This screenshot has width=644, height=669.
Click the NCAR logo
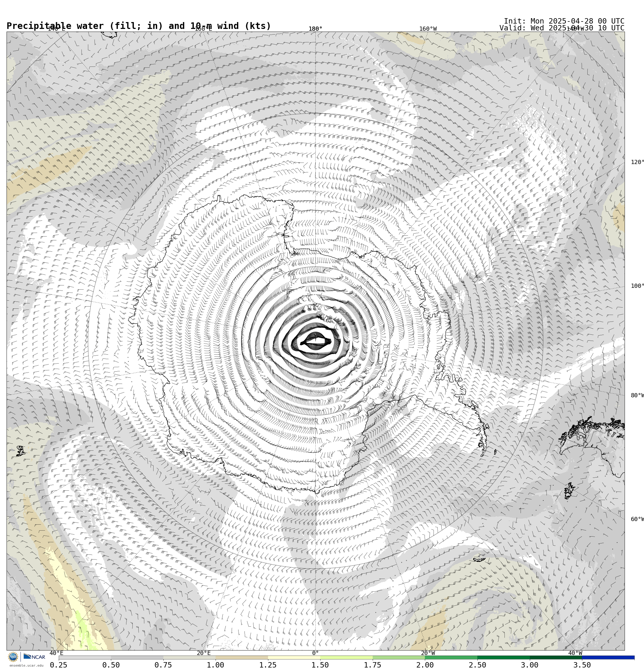coord(34,657)
